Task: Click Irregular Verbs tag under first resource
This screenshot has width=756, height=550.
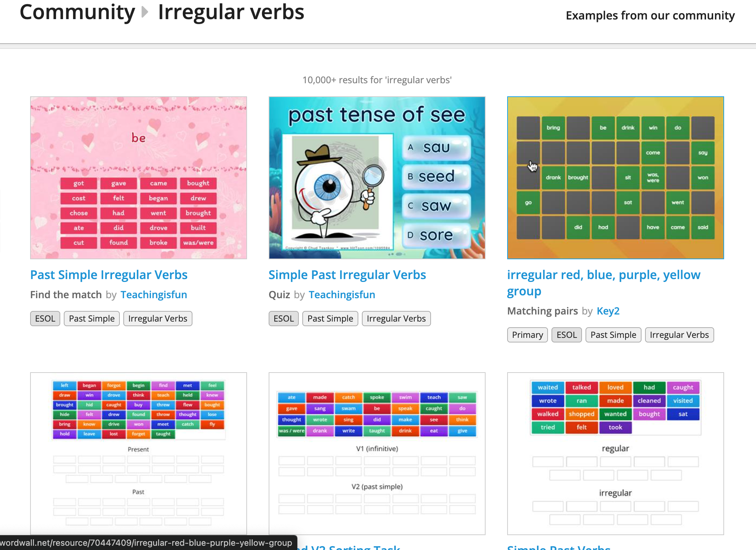Action: [x=157, y=318]
